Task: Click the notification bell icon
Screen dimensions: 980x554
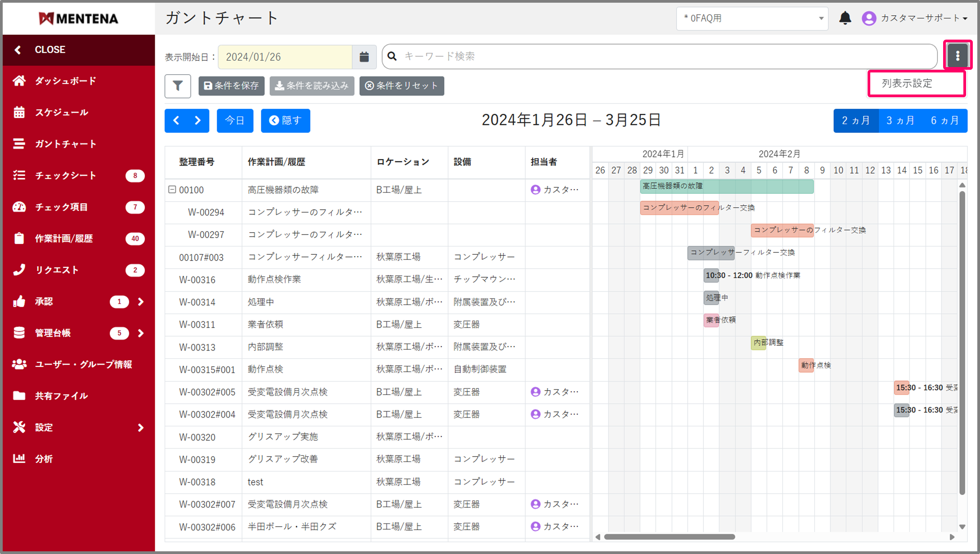Action: (845, 18)
